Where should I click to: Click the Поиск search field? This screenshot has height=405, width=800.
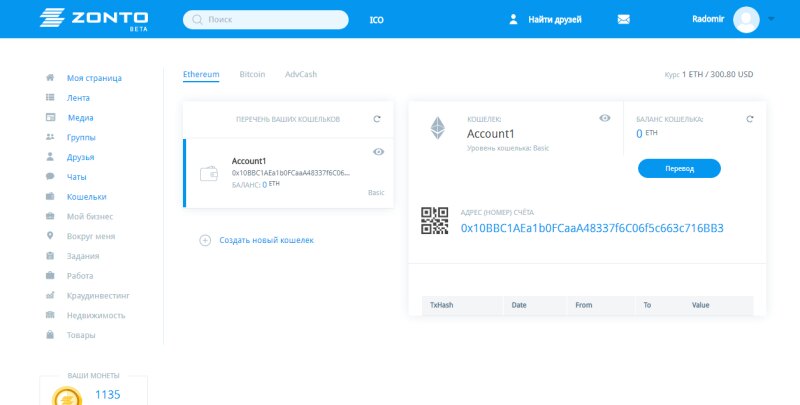(x=266, y=19)
